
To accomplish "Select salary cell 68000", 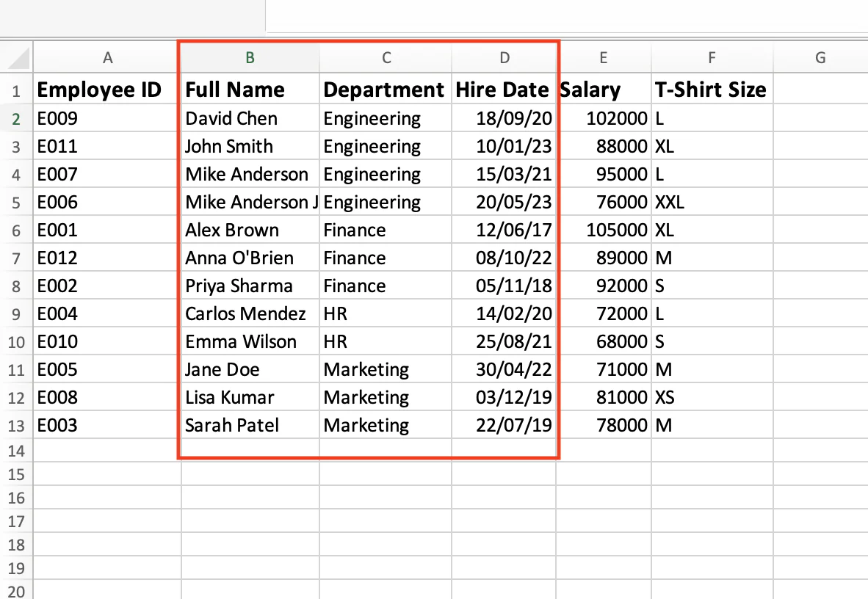I will click(604, 341).
